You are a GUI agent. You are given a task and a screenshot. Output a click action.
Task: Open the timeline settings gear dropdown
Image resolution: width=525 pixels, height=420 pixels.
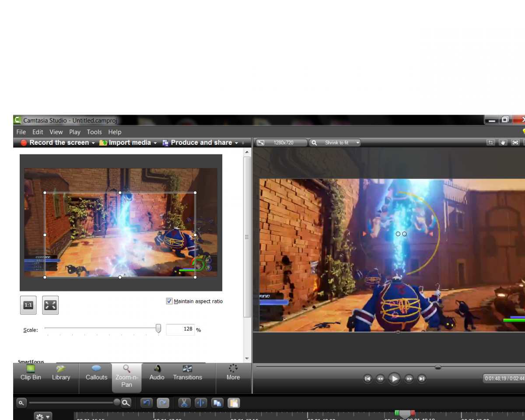pos(43,416)
